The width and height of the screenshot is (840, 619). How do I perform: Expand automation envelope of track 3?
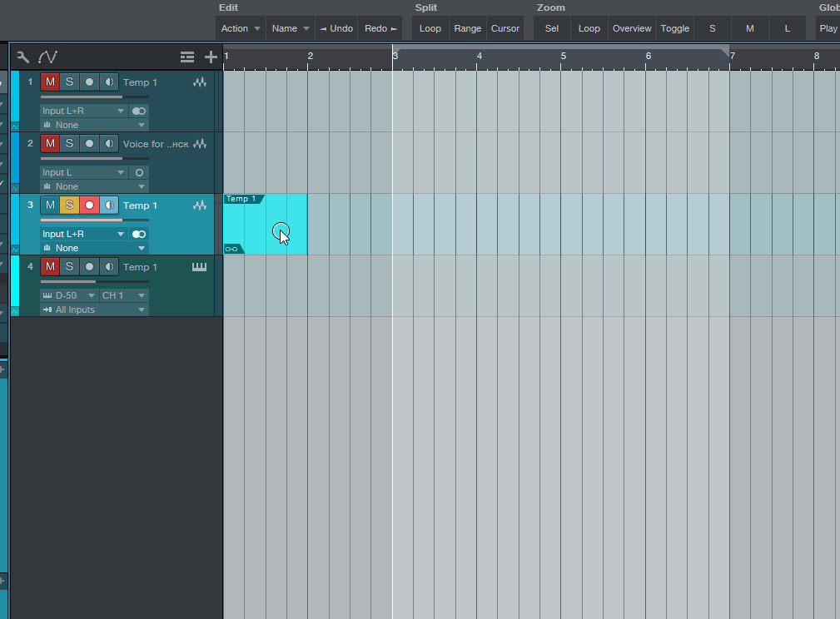15,250
